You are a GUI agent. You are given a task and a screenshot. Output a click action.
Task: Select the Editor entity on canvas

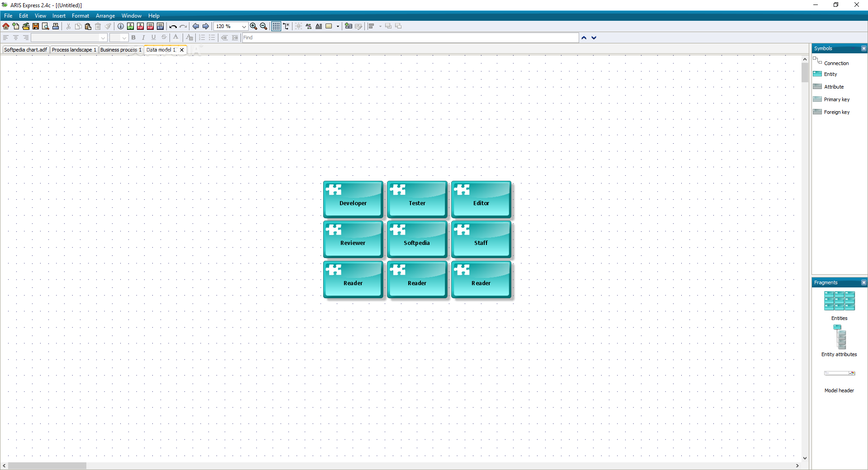pyautogui.click(x=481, y=199)
